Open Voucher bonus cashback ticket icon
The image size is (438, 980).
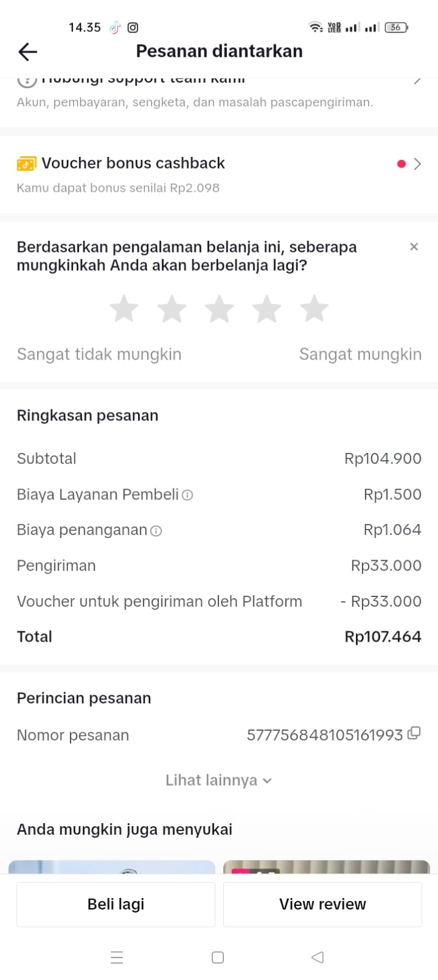tap(26, 164)
